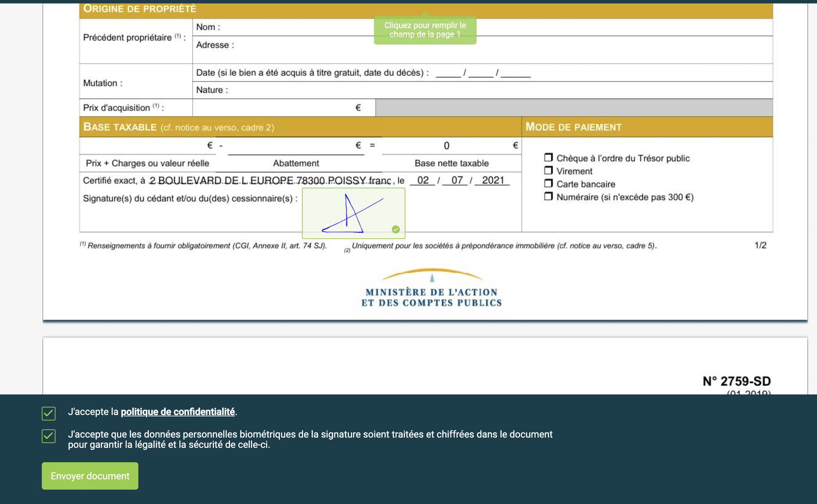This screenshot has height=504, width=817.
Task: Open the politique de confidentialité link
Action: 178,412
